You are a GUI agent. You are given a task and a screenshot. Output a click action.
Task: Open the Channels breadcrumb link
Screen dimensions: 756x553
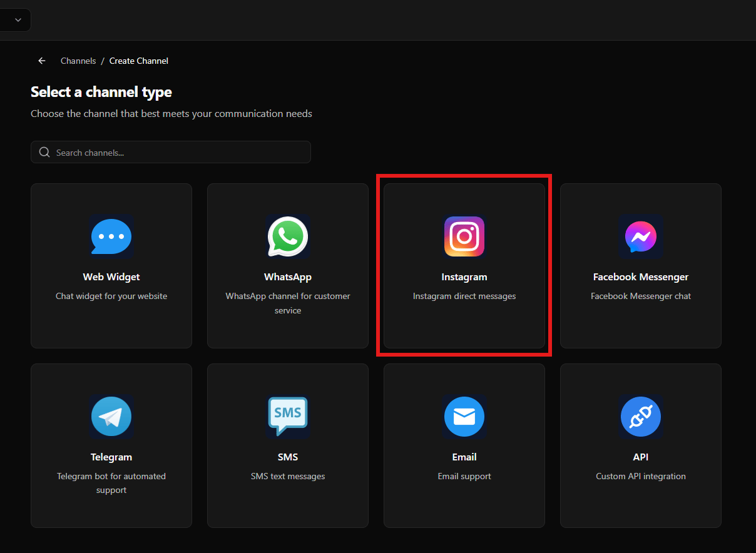78,61
